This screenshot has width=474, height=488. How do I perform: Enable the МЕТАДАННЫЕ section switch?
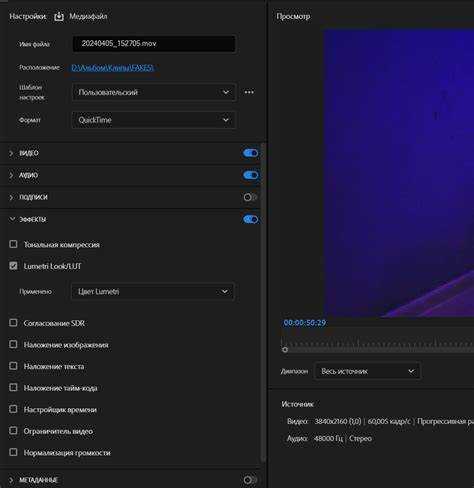click(x=250, y=480)
